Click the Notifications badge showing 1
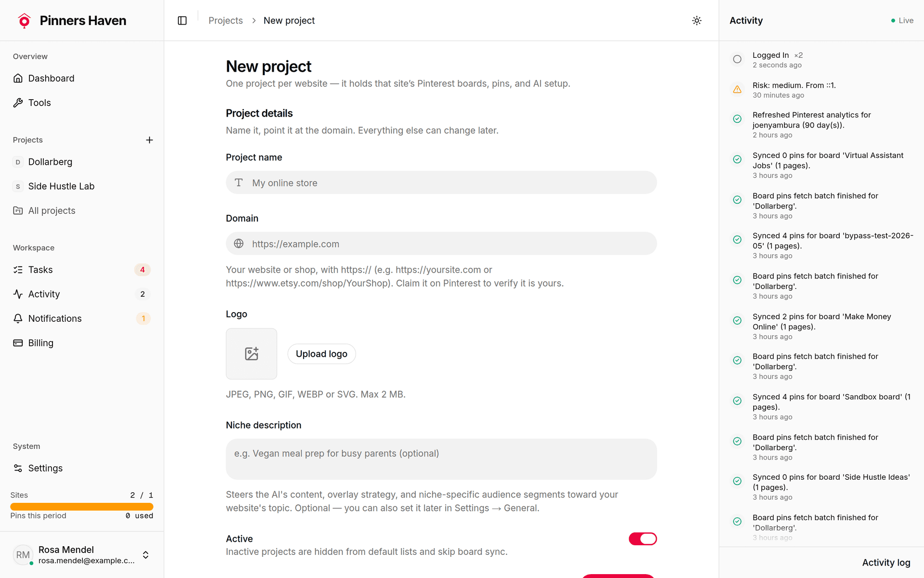 click(x=143, y=318)
